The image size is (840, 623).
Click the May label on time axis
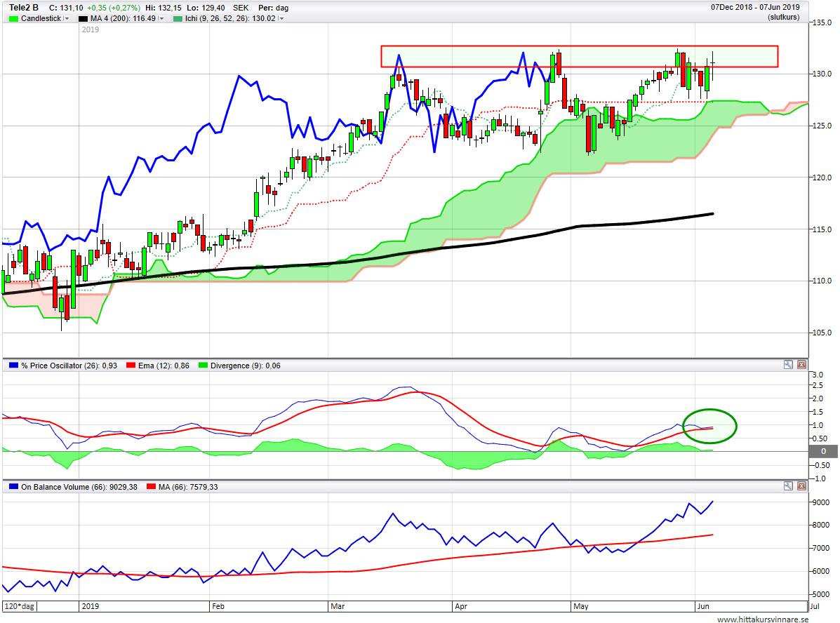(581, 606)
